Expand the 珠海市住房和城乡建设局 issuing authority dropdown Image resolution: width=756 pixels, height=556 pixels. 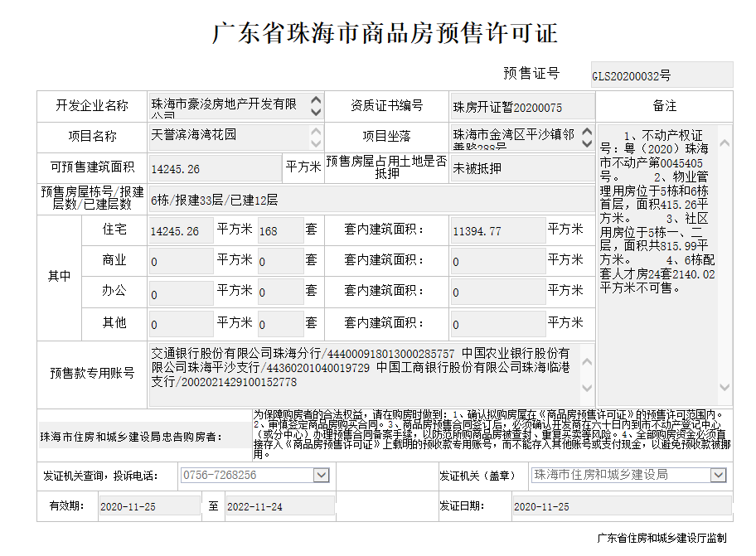point(718,476)
